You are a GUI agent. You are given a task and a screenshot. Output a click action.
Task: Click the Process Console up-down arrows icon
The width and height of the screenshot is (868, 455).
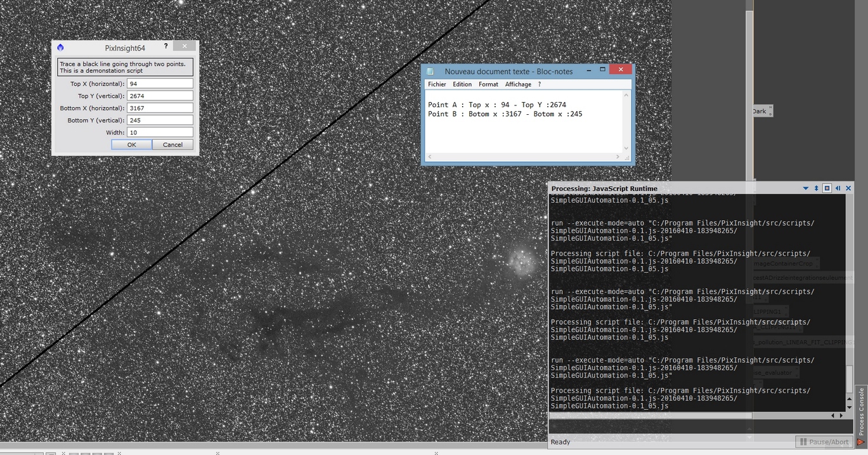tap(817, 188)
